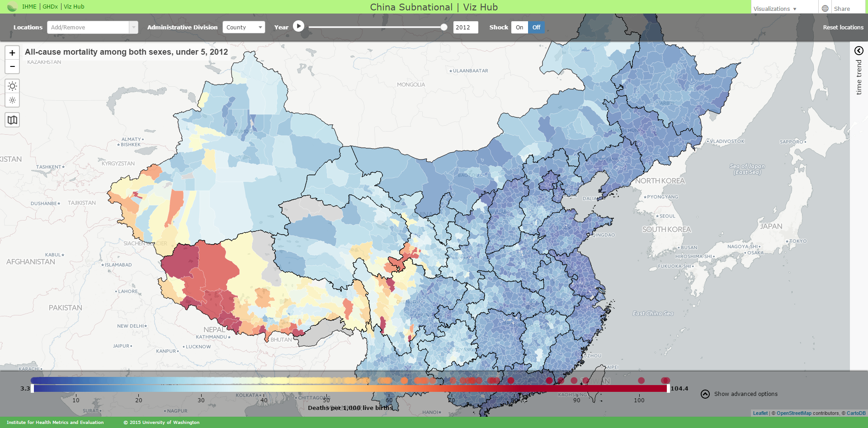
Task: Click 'Institute for Health Metrics and Evaluation' footer text
Action: pos(55,422)
